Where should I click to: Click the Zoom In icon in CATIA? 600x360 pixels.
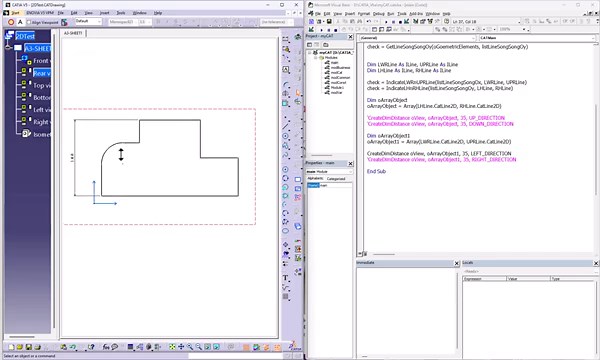190,347
